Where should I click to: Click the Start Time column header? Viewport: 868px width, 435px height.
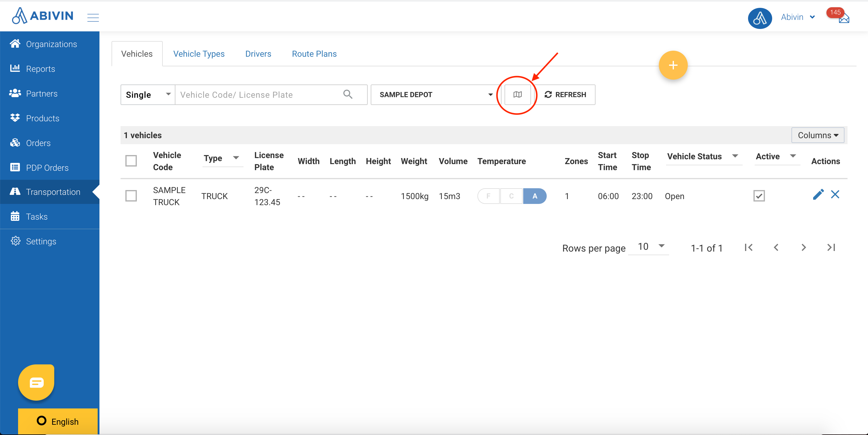click(x=607, y=161)
